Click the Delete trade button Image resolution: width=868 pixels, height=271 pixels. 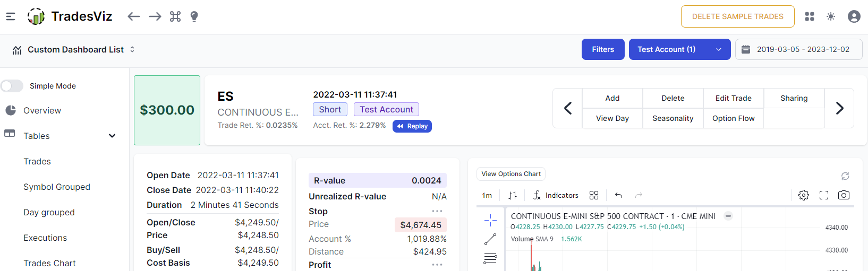[673, 98]
